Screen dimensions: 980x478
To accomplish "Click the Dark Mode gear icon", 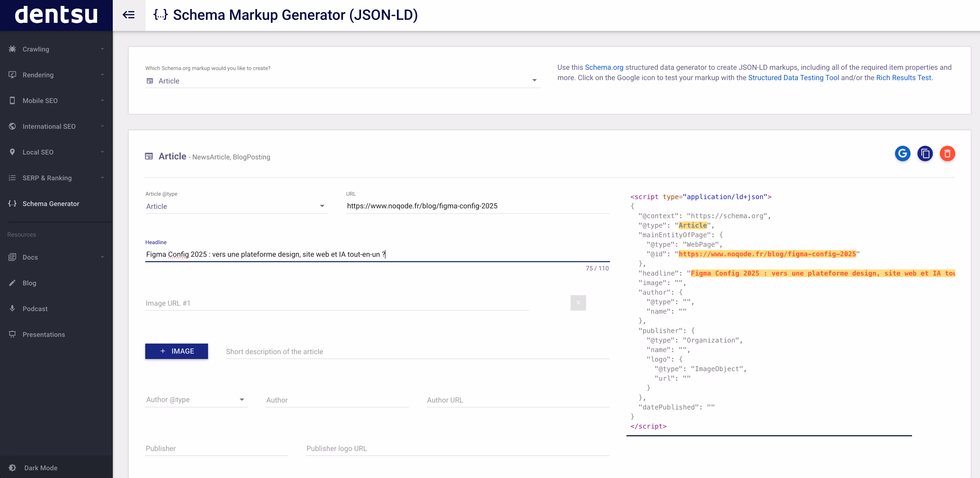I will [x=12, y=468].
